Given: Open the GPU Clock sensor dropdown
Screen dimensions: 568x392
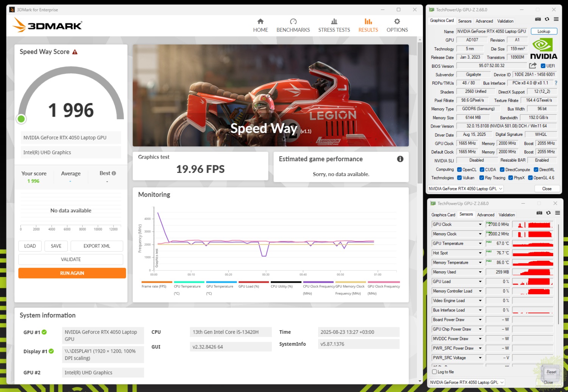Looking at the screenshot, I should coord(480,224).
